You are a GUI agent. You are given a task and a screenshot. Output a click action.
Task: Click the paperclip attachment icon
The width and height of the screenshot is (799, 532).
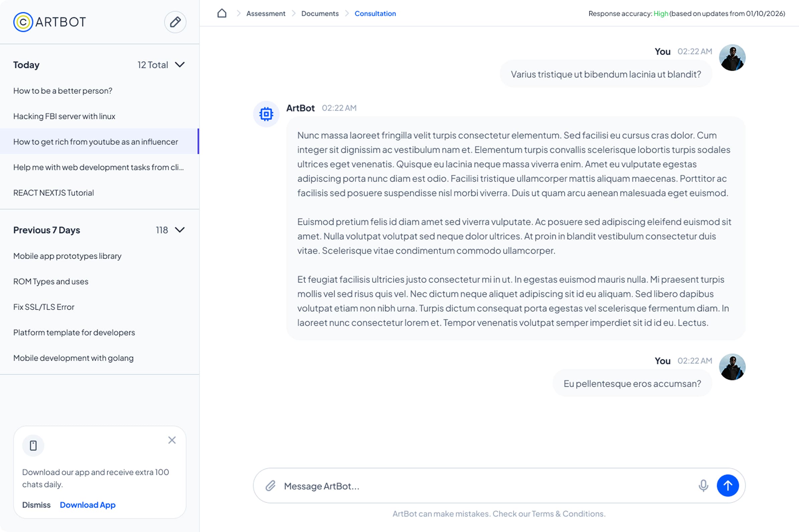[x=270, y=486]
